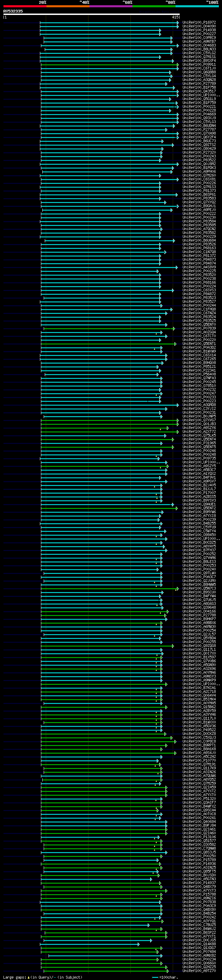Image resolution: width=222 pixels, height=980 pixels.
Task: Click the =100char. scale legend
Action: tap(164, 977)
